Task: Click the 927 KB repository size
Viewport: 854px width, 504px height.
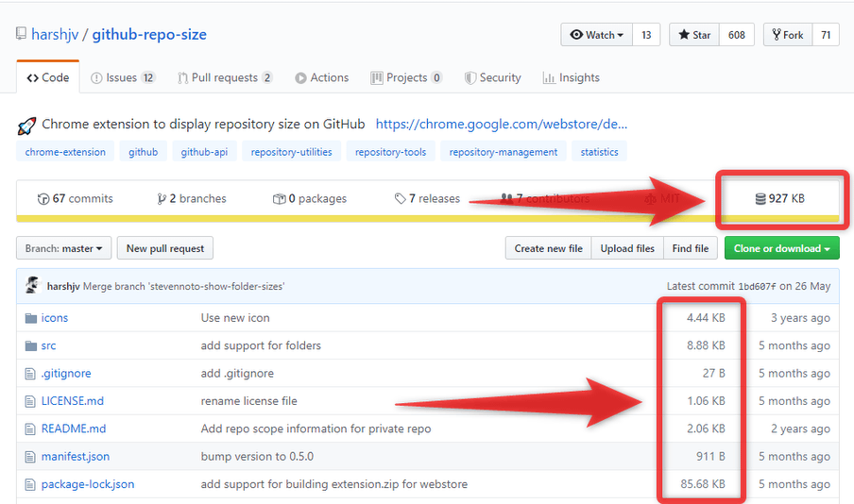Action: pos(780,198)
